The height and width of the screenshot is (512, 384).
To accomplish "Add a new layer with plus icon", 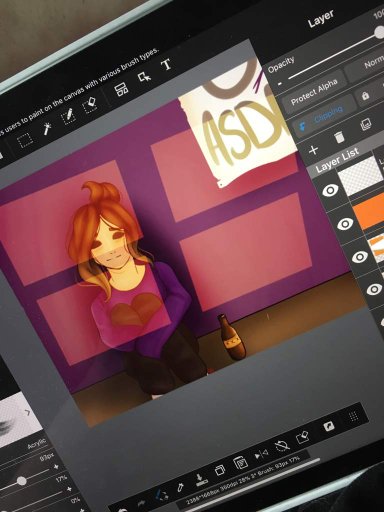I will (x=313, y=150).
